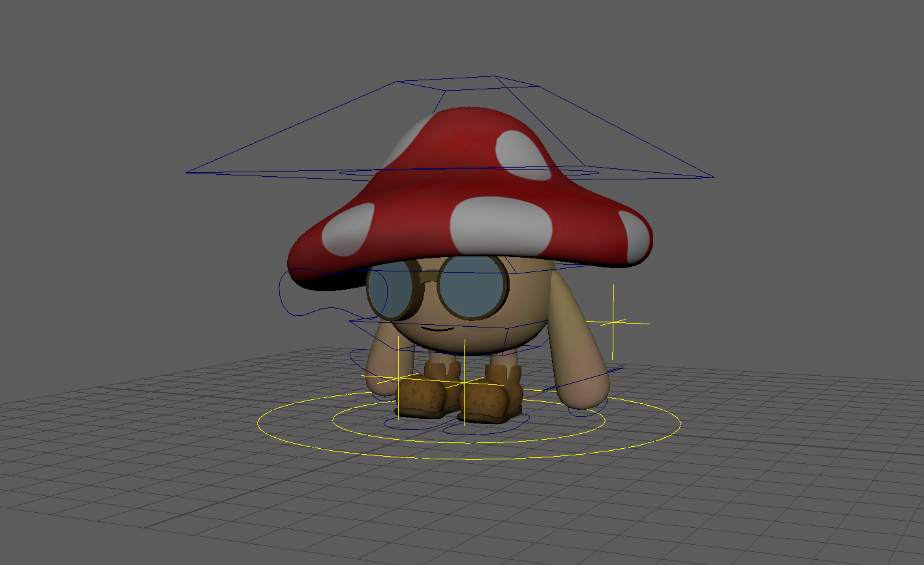Viewport: 924px width, 565px height.
Task: Click the goggle bridge between the lenses
Action: point(426,283)
